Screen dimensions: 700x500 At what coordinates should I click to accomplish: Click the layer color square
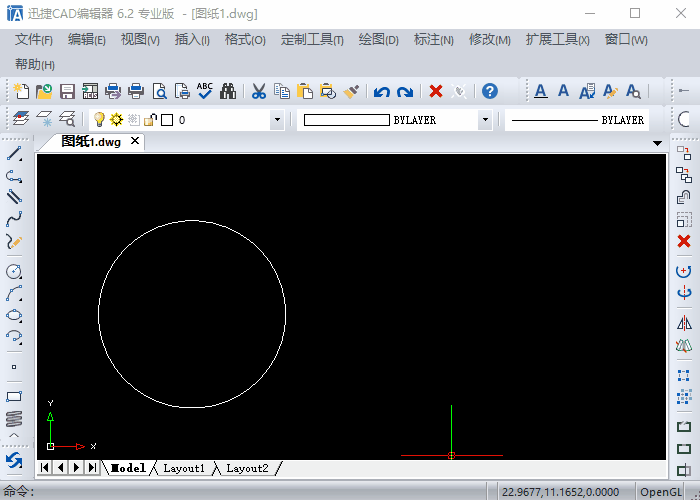(x=167, y=120)
